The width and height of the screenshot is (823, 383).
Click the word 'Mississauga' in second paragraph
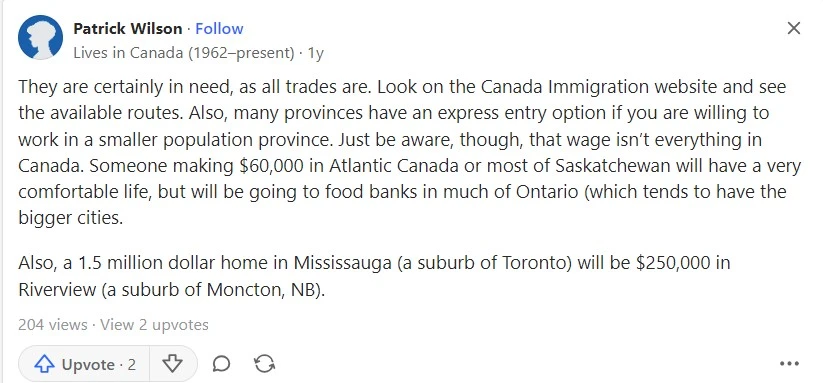point(342,262)
